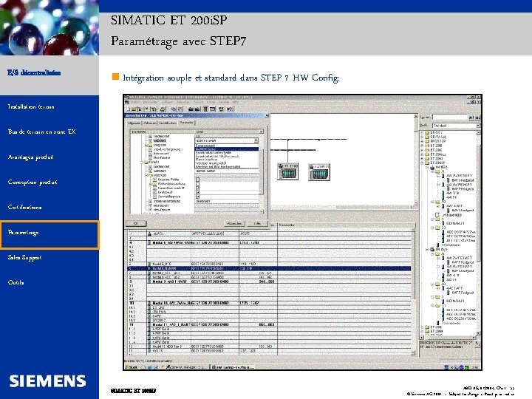Click the first search button beside catalog find field

click(471, 117)
